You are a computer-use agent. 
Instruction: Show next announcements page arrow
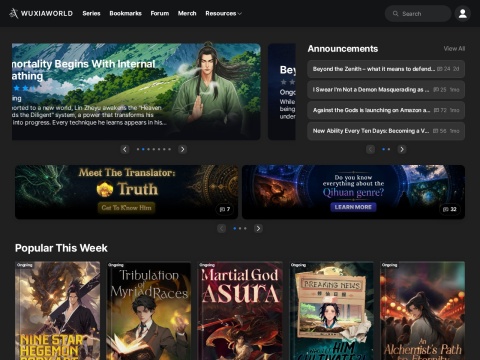pyautogui.click(x=402, y=149)
